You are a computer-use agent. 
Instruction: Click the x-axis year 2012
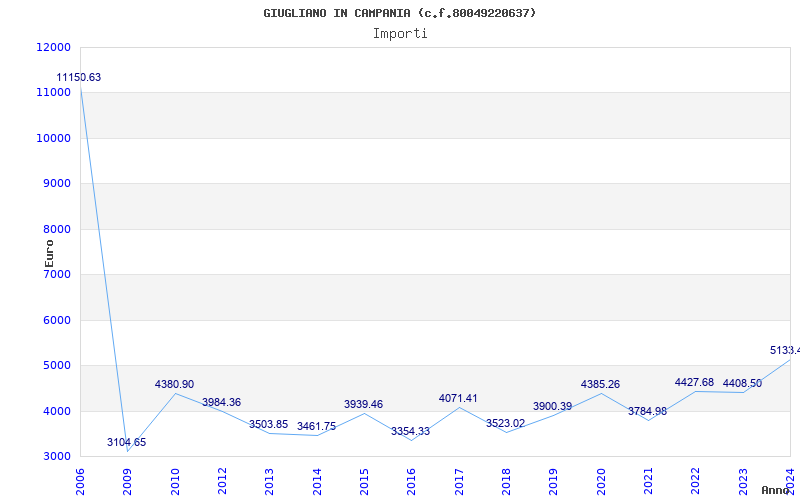[222, 481]
